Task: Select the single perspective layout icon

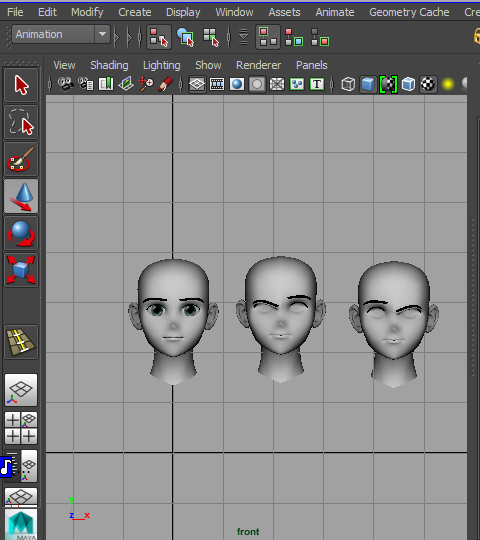Action: pyautogui.click(x=21, y=390)
